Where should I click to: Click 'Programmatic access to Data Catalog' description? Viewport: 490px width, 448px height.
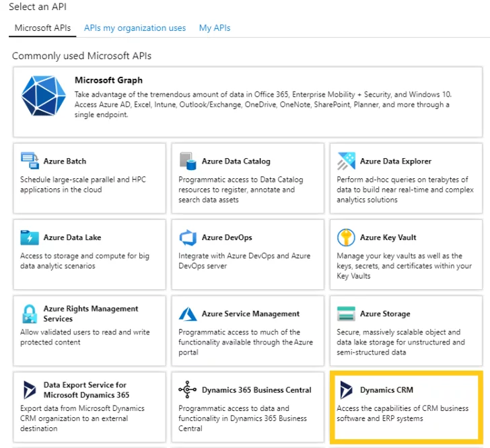[x=241, y=190]
